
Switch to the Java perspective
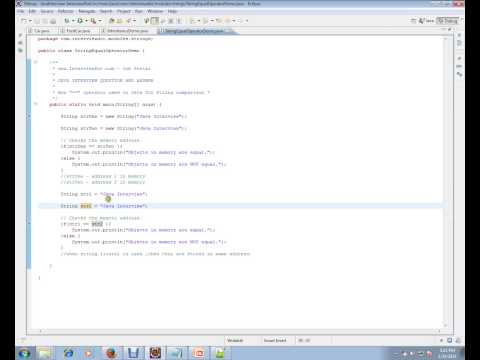tap(427, 21)
